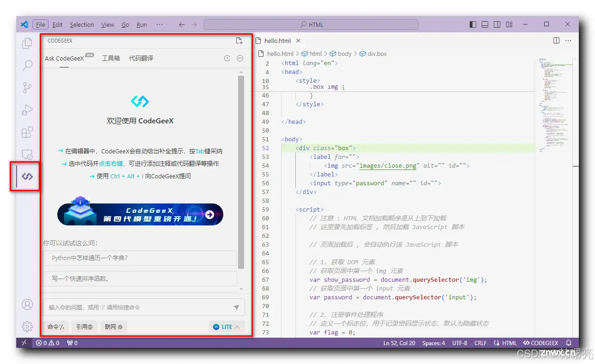Click scroll-down arrow of chat scrollbar
The height and width of the screenshot is (364, 595).
pyautogui.click(x=241, y=289)
